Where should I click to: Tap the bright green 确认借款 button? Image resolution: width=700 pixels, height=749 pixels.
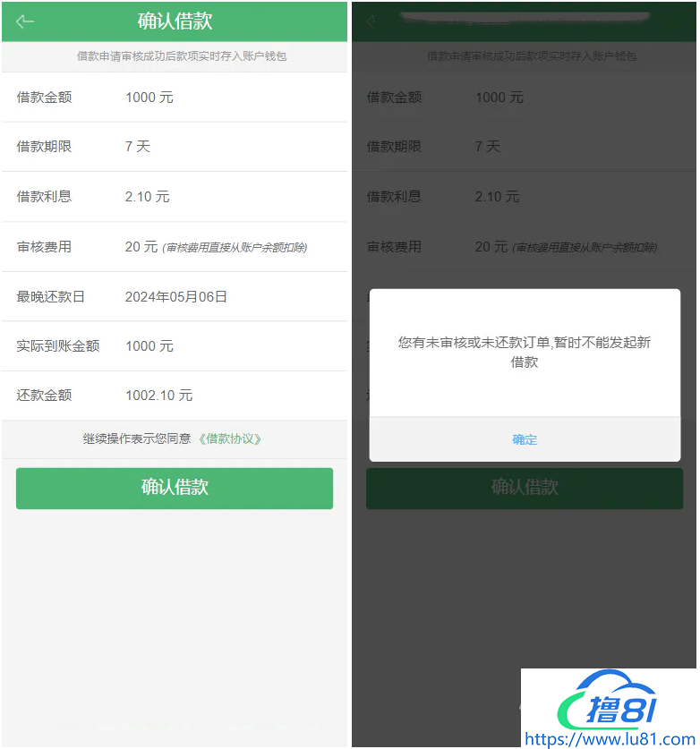pyautogui.click(x=175, y=489)
